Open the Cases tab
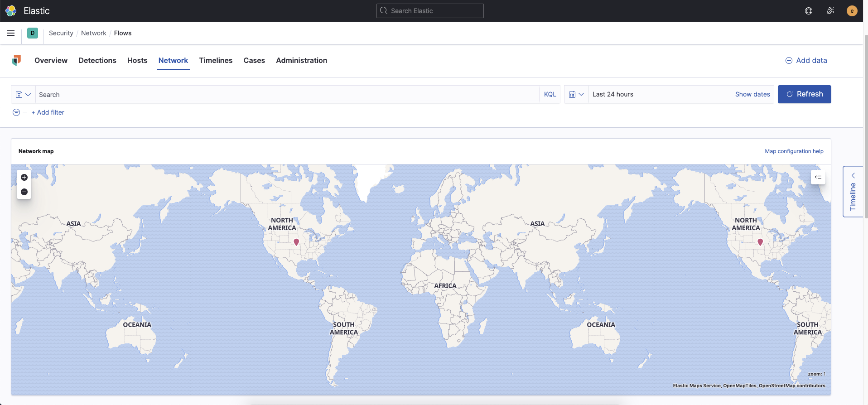868x405 pixels. pos(254,60)
